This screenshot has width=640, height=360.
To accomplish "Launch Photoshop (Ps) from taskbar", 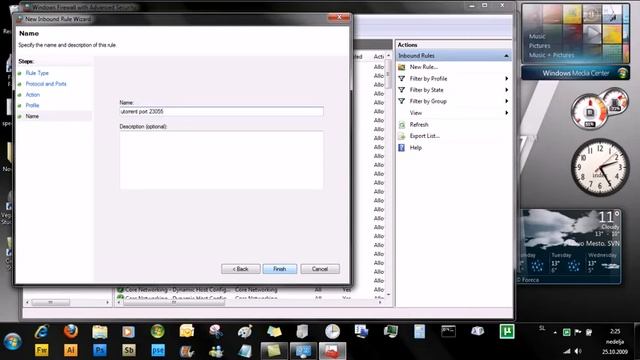I will [x=100, y=350].
